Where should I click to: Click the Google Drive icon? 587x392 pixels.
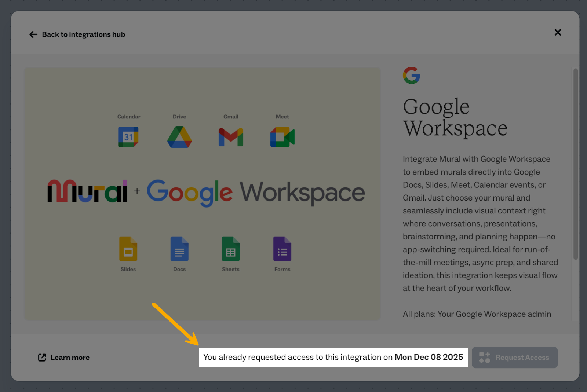[179, 137]
